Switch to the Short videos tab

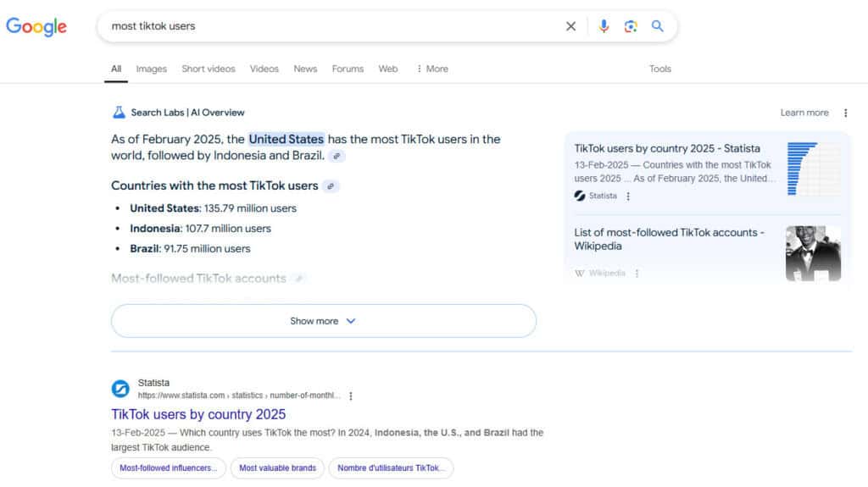click(209, 69)
